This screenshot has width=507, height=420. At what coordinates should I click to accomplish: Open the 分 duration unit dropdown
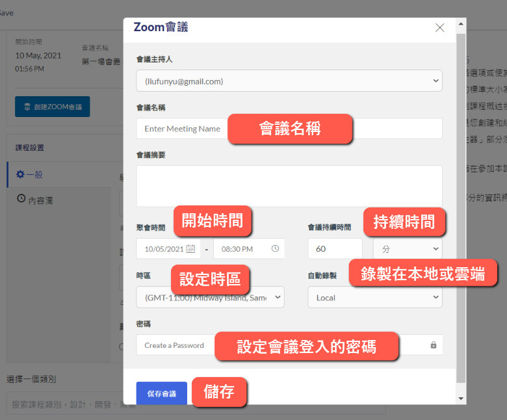(408, 248)
